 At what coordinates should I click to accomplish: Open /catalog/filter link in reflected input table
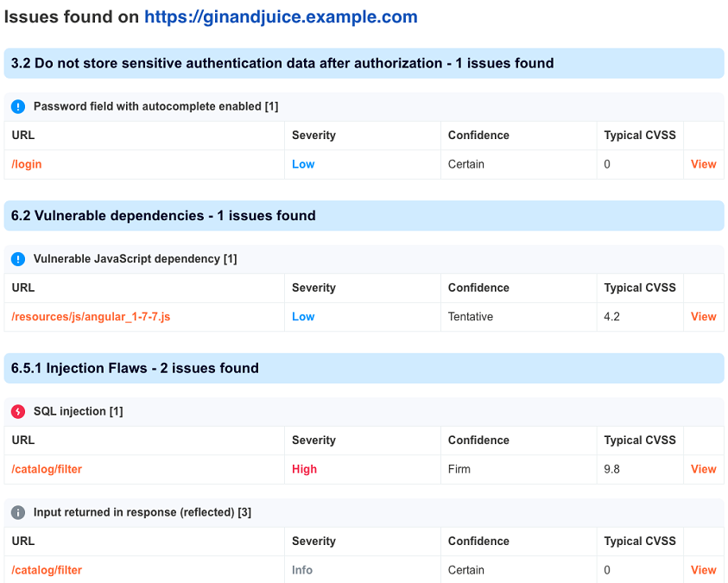pyautogui.click(x=47, y=570)
